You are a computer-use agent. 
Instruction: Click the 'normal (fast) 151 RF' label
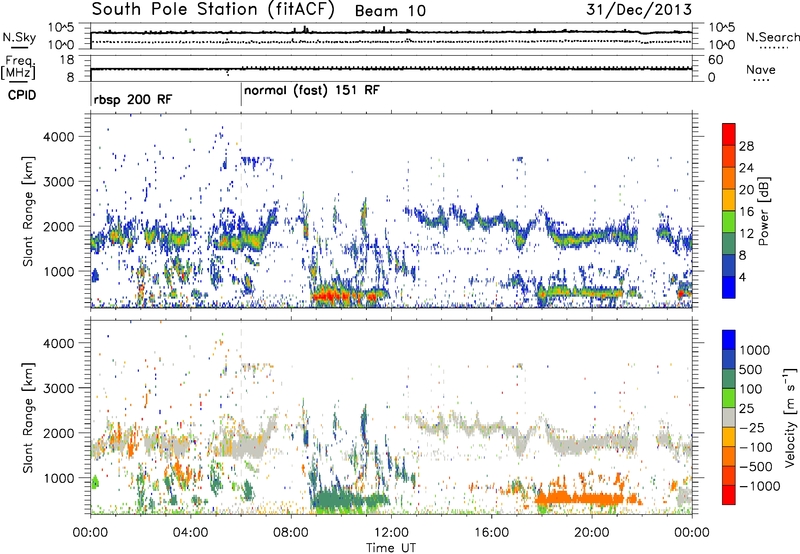click(x=312, y=91)
